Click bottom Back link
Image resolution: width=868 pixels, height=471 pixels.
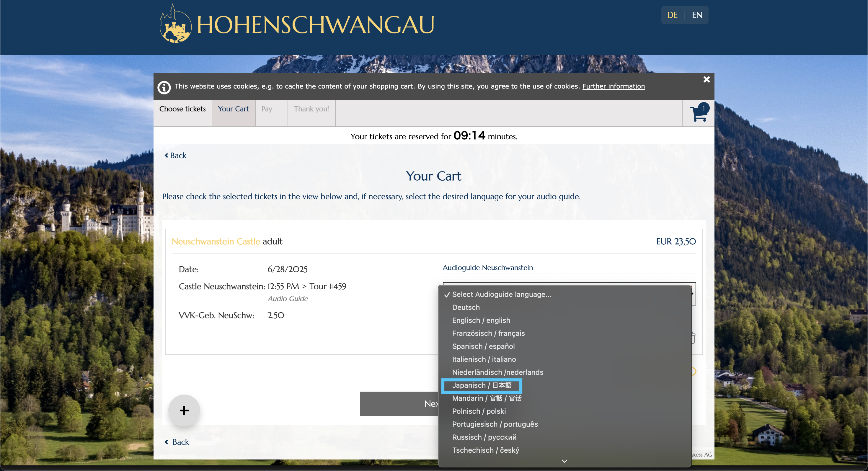coord(177,442)
